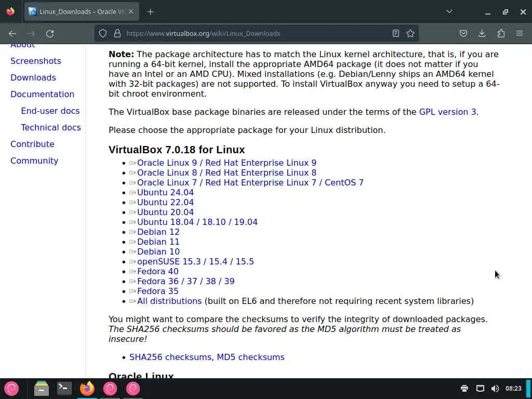Bookmark this page with the star icon
Image resolution: width=532 pixels, height=399 pixels.
point(410,33)
